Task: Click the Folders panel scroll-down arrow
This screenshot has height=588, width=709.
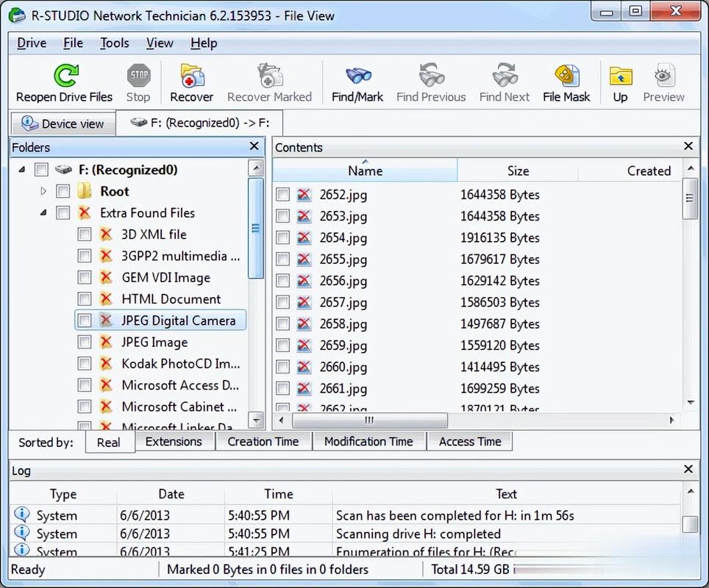Action: point(256,420)
